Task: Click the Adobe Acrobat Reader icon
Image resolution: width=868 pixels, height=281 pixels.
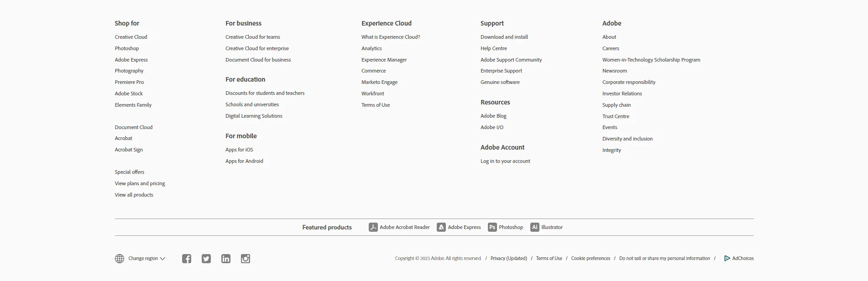Action: (x=373, y=227)
